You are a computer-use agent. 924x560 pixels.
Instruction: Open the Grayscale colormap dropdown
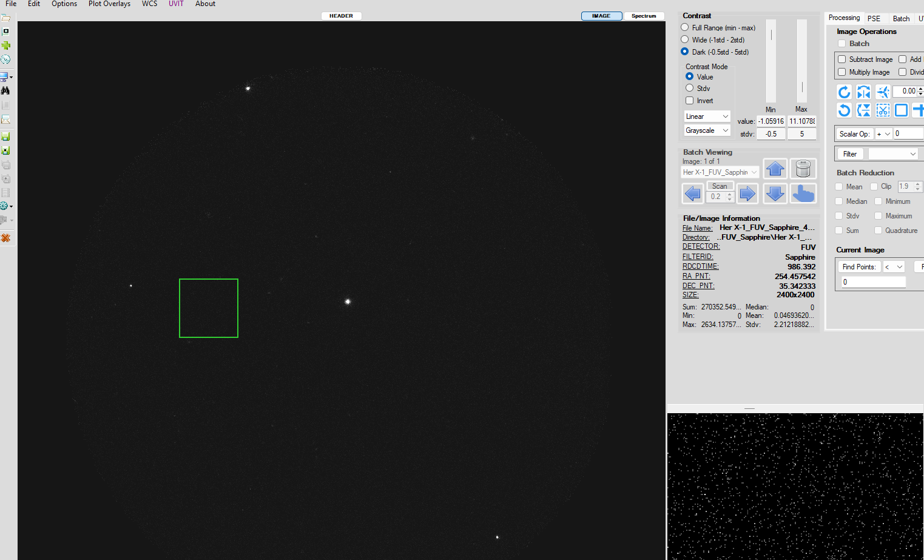tap(707, 130)
